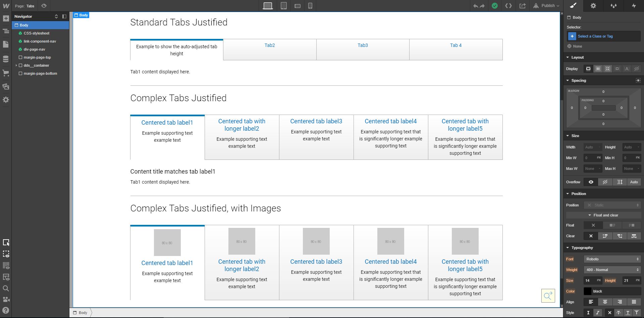
Task: Open the export code icon
Action: point(508,6)
